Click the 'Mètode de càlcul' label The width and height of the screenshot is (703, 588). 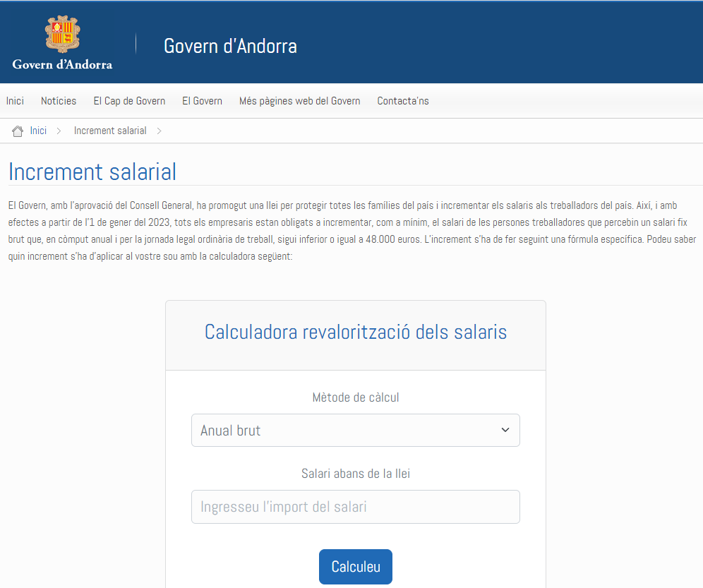pos(355,397)
